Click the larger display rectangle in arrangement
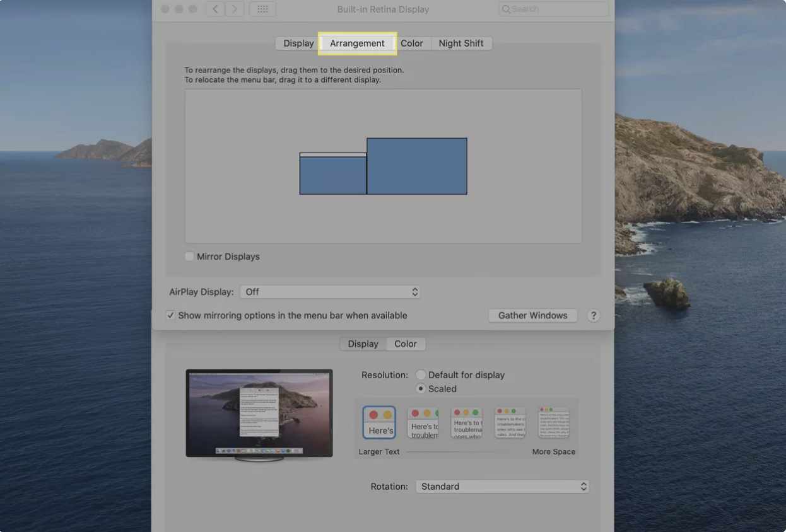This screenshot has width=786, height=532. (417, 166)
